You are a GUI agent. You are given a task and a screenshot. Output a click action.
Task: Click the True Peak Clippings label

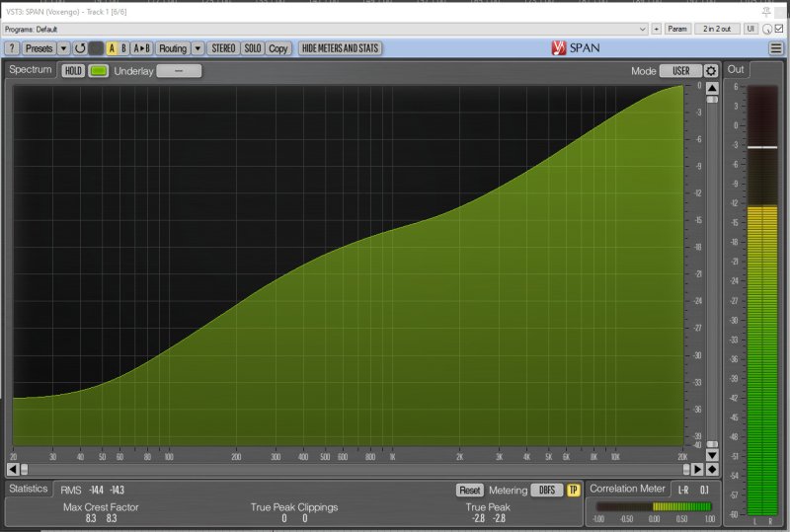(294, 507)
